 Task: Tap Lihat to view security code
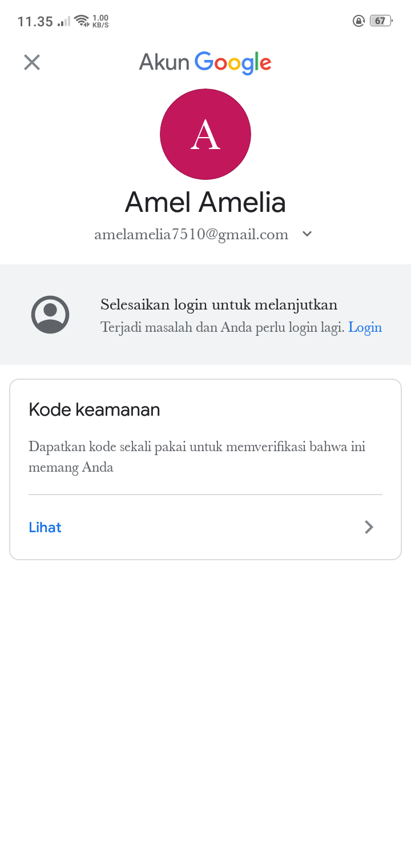pos(45,527)
